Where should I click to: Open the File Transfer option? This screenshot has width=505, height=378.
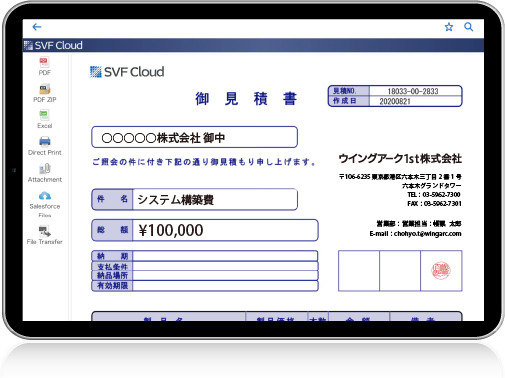(x=45, y=235)
